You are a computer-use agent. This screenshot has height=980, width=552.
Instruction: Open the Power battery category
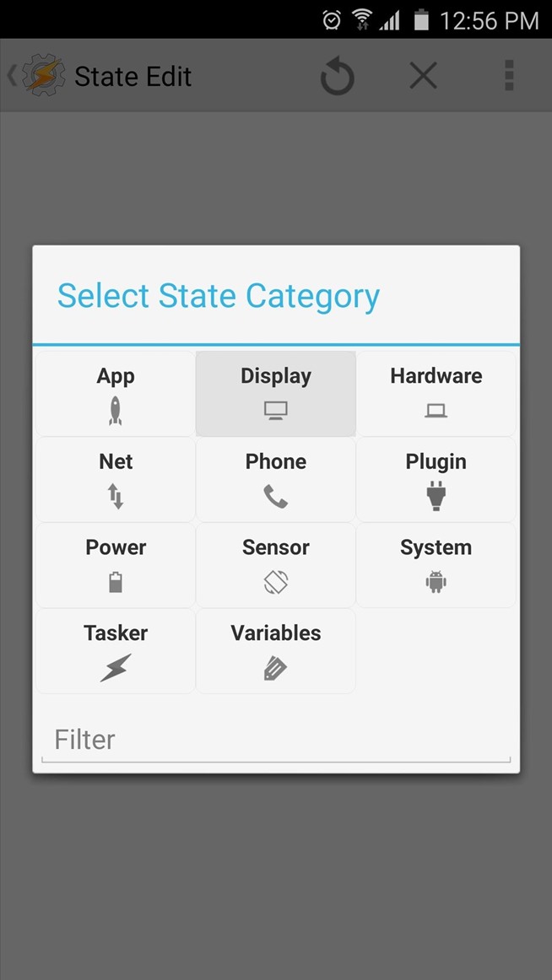point(116,565)
